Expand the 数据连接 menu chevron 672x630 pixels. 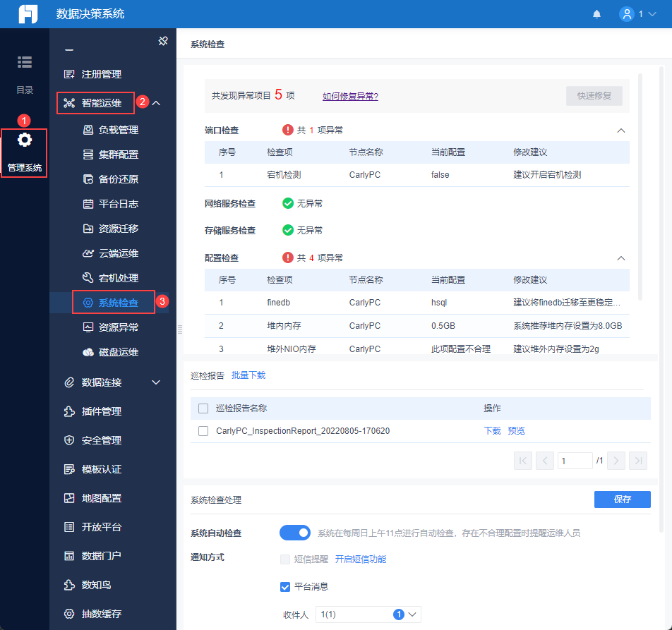pyautogui.click(x=157, y=382)
